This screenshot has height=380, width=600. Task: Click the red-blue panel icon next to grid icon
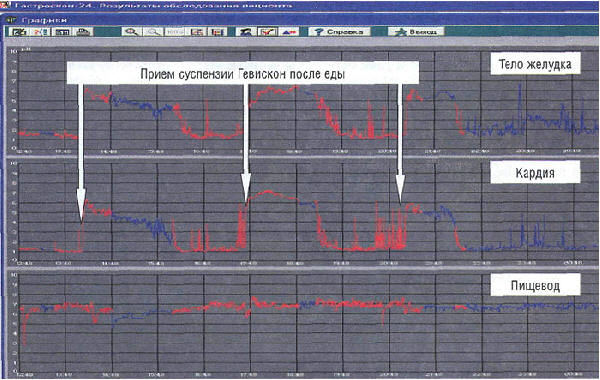click(x=217, y=32)
